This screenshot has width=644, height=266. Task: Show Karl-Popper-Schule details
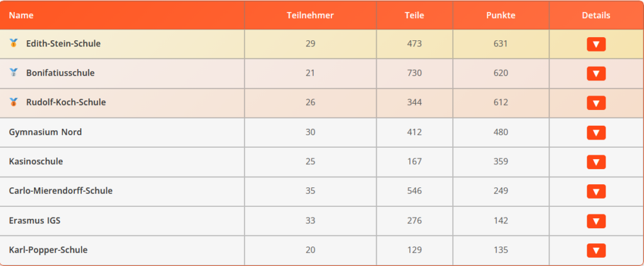pyautogui.click(x=596, y=250)
